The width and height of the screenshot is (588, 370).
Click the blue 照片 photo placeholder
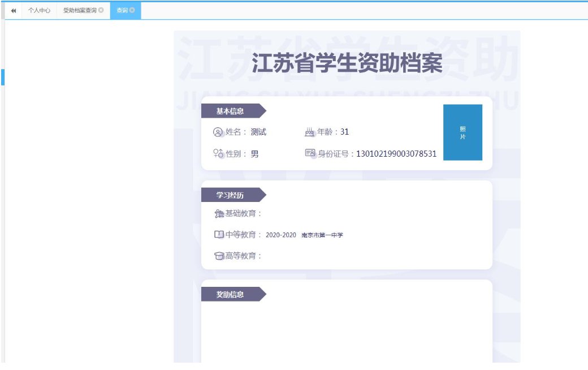[x=462, y=132]
